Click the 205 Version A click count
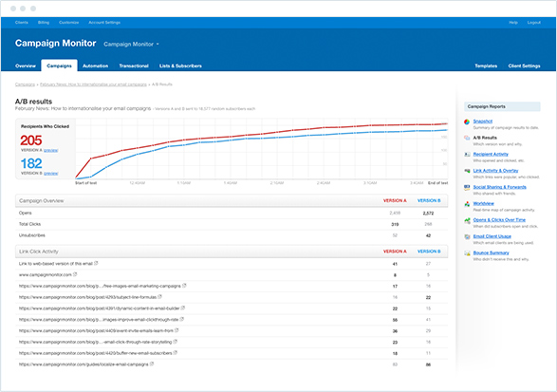Viewport: 557px width, 392px height. pyautogui.click(x=31, y=140)
